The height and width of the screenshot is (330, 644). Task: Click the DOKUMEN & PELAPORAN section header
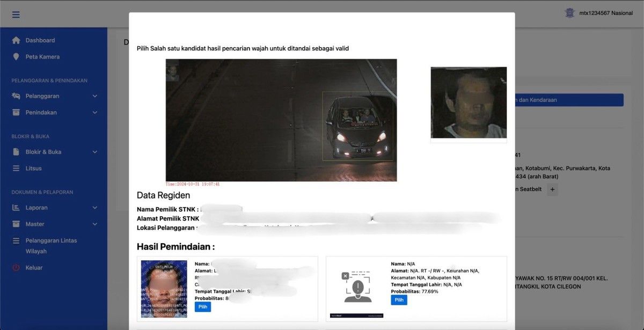click(42, 192)
